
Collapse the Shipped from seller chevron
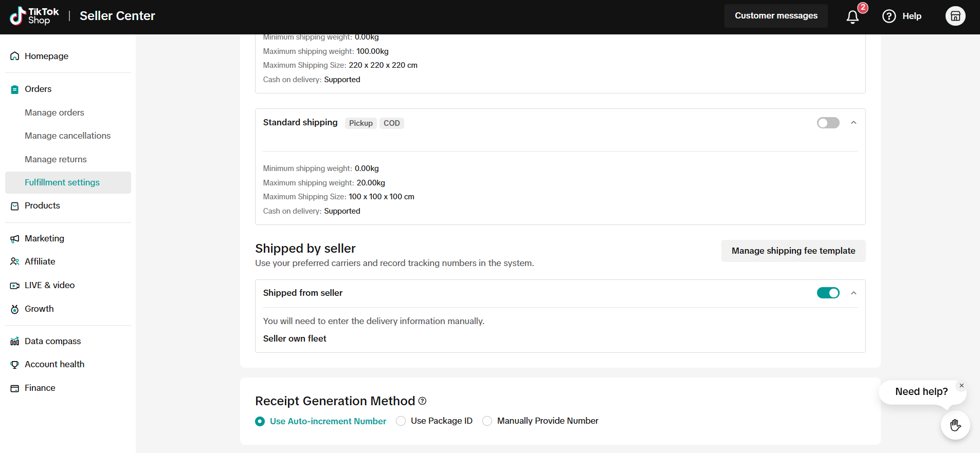click(x=854, y=293)
